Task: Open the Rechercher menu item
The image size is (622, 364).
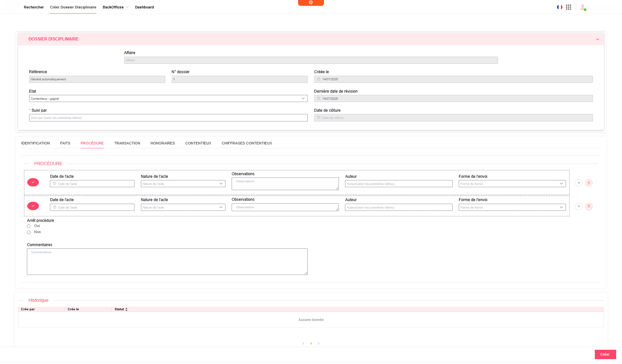Action: tap(34, 7)
